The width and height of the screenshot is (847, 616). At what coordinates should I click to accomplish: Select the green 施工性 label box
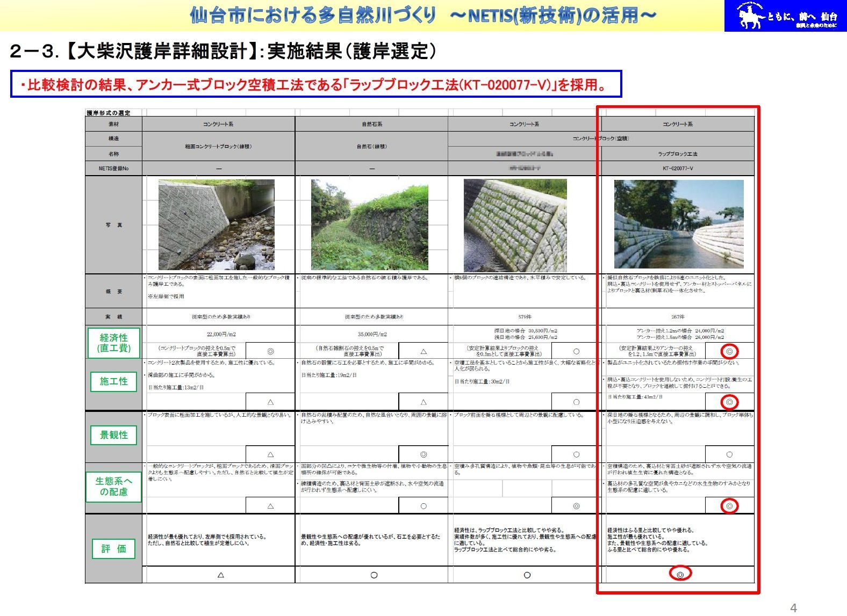coord(114,381)
